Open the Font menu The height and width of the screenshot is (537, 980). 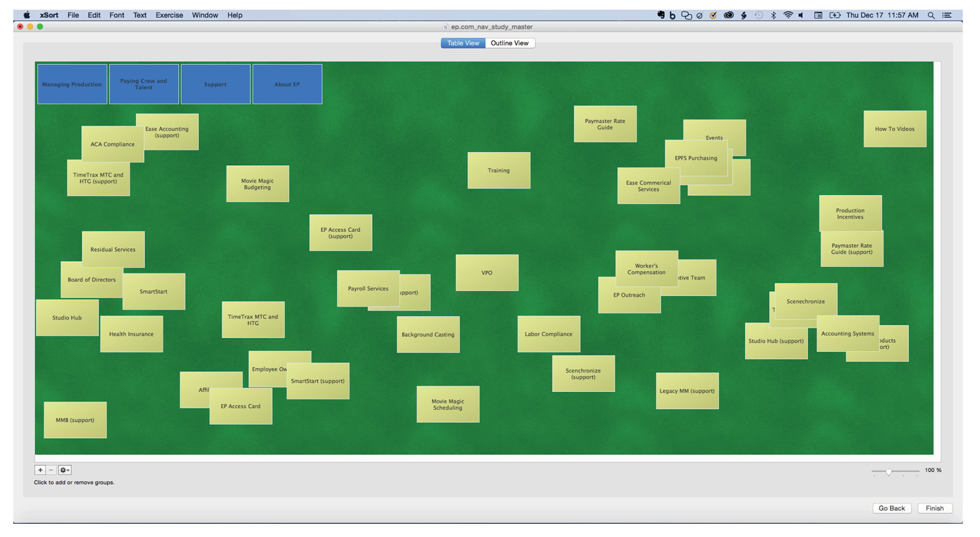point(116,15)
